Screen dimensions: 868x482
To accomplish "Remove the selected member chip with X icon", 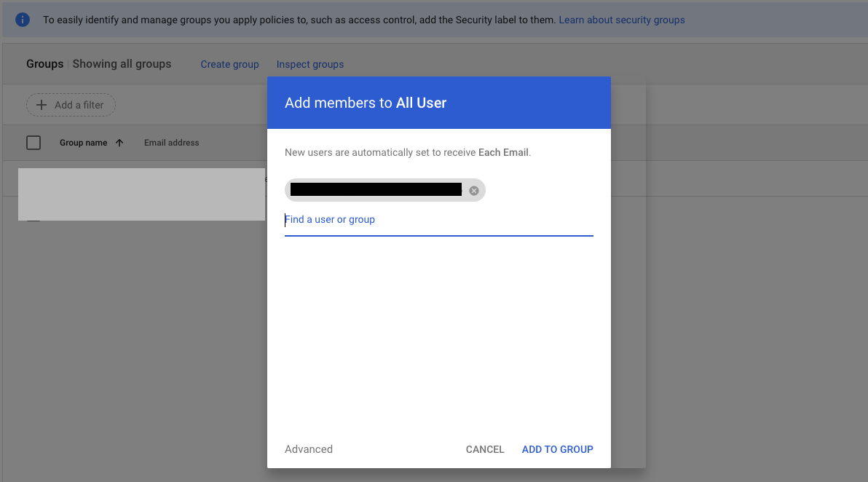I will pyautogui.click(x=474, y=191).
